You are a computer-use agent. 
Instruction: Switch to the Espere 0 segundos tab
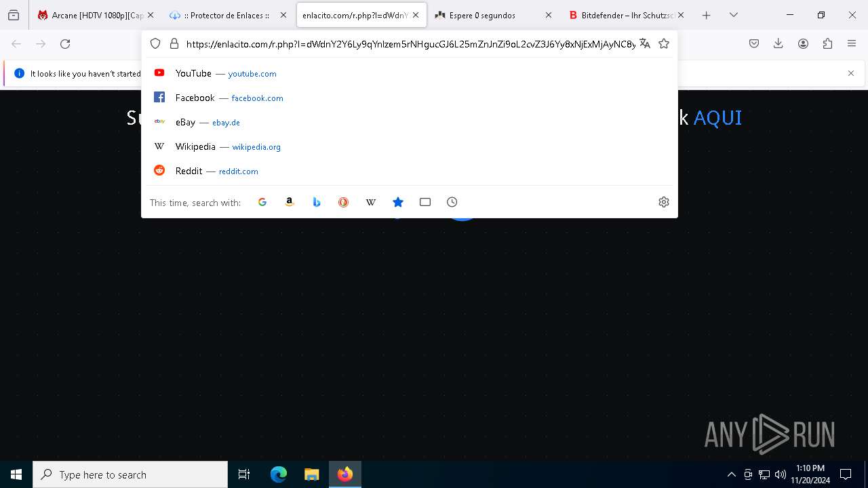pos(494,15)
